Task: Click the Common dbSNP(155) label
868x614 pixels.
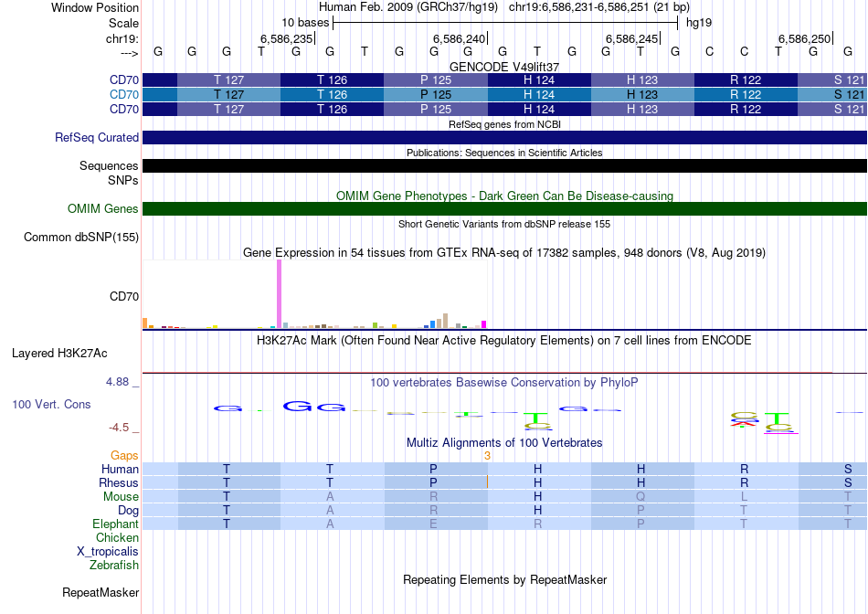Action: coord(80,237)
